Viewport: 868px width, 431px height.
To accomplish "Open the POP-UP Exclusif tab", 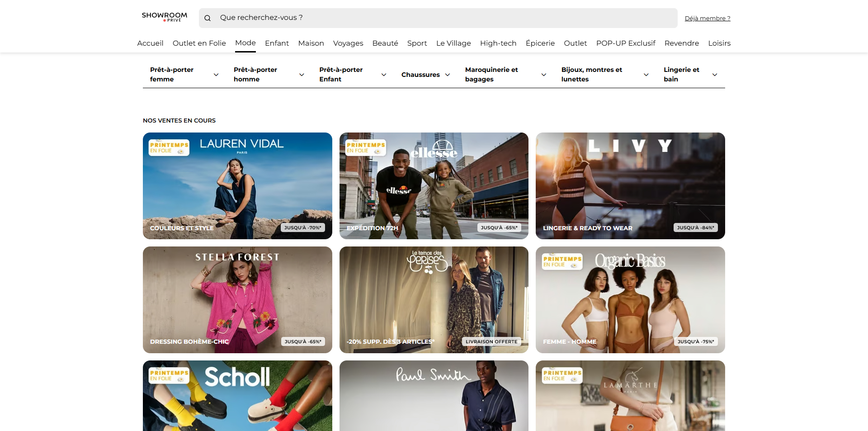I will coord(626,43).
